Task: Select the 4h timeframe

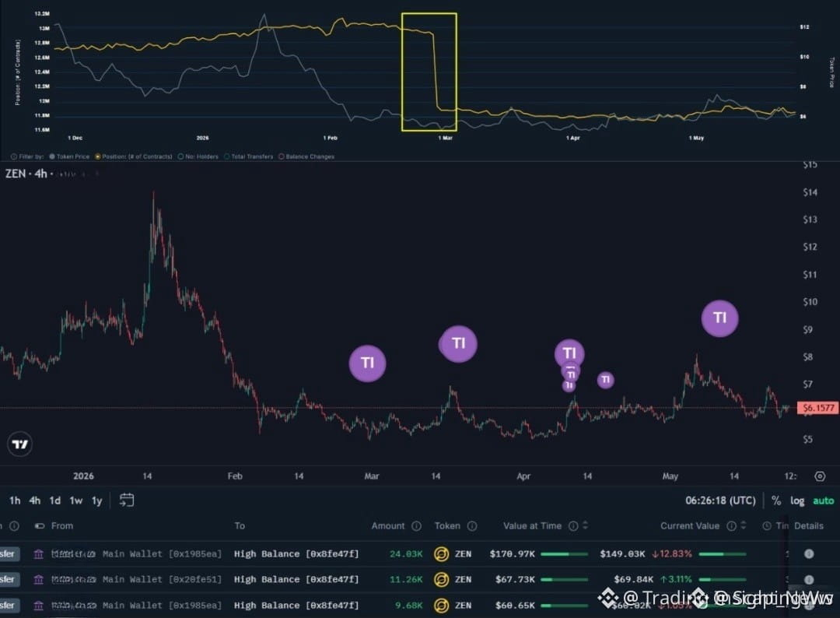Action: (35, 500)
